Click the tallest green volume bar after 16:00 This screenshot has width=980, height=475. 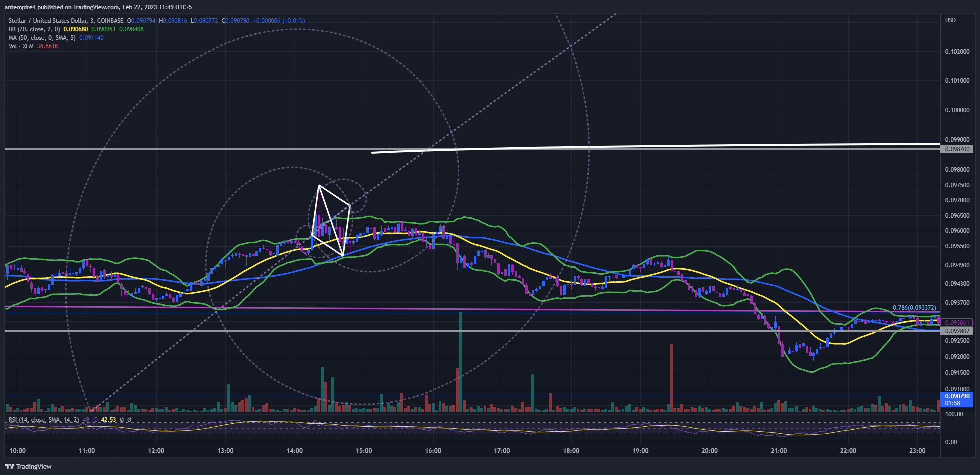tap(461, 362)
